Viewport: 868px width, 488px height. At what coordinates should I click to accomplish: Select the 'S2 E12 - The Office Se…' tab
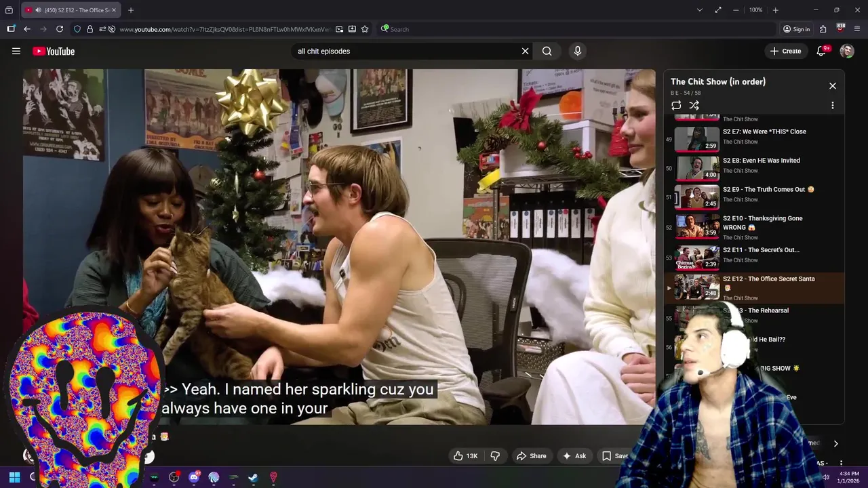pyautogui.click(x=71, y=10)
